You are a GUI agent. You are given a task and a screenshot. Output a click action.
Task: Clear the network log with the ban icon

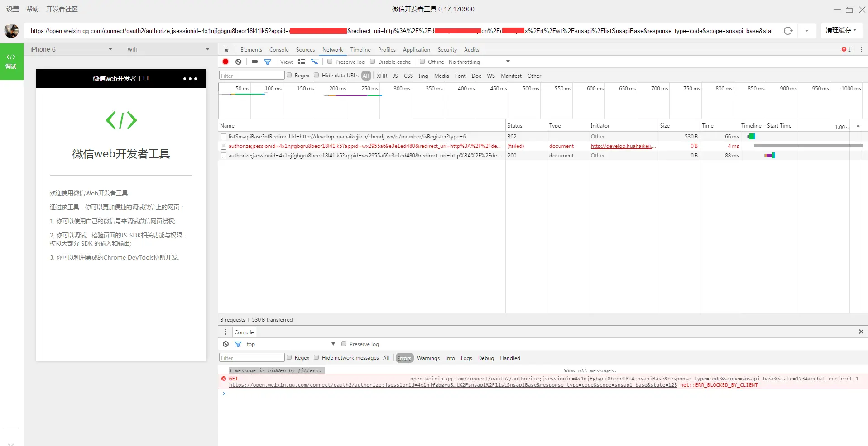(239, 62)
